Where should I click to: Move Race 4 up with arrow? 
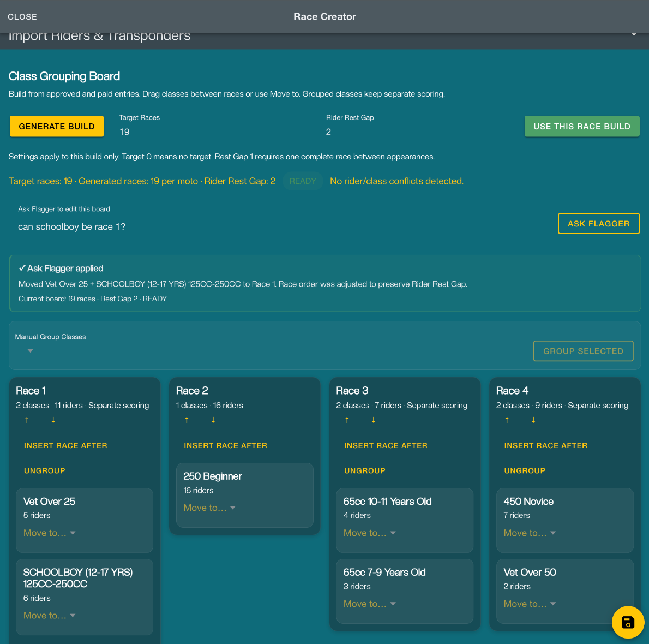(507, 420)
